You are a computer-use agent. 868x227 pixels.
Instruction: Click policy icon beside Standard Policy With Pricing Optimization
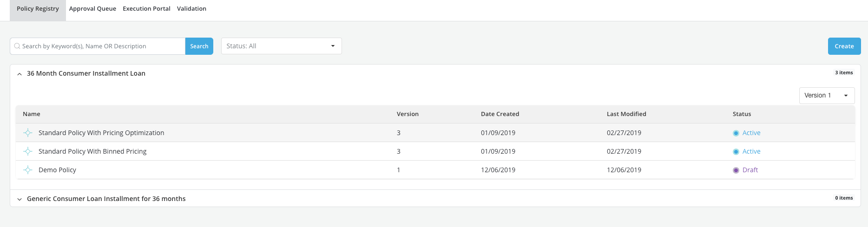click(x=28, y=133)
